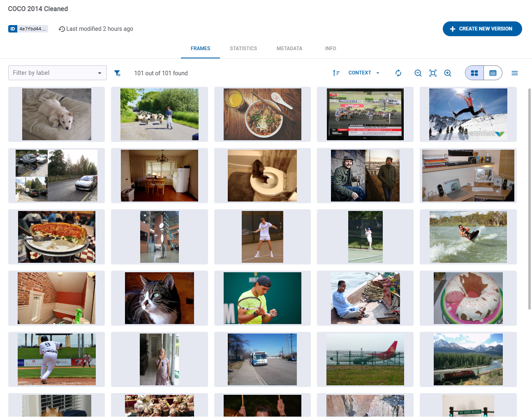Expand the CONTEXT dropdown

click(x=363, y=73)
